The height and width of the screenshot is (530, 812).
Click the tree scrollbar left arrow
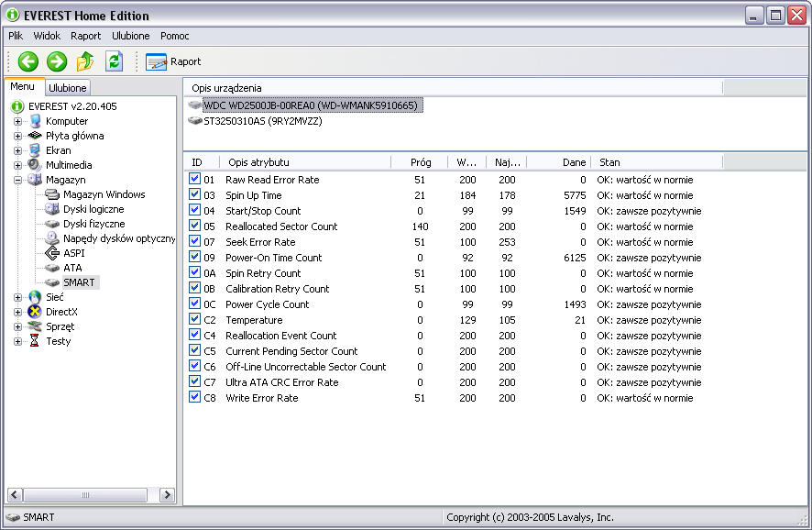pyautogui.click(x=15, y=495)
